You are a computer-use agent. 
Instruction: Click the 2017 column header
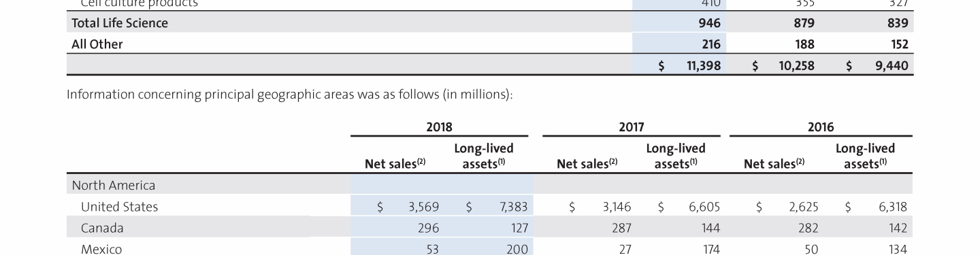click(632, 127)
